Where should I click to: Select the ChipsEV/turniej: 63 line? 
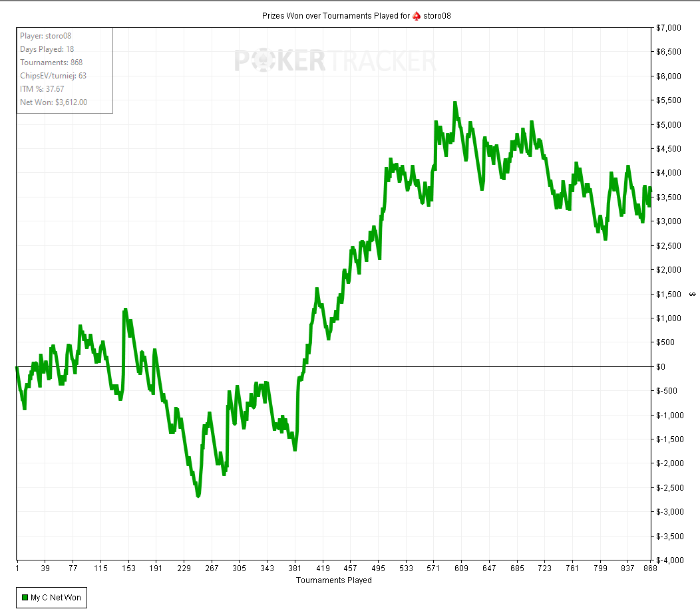pos(53,76)
